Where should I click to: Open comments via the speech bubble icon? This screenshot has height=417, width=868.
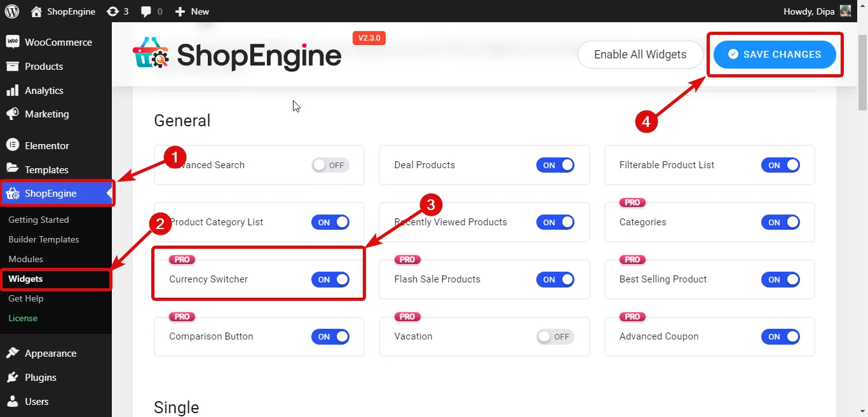point(146,11)
